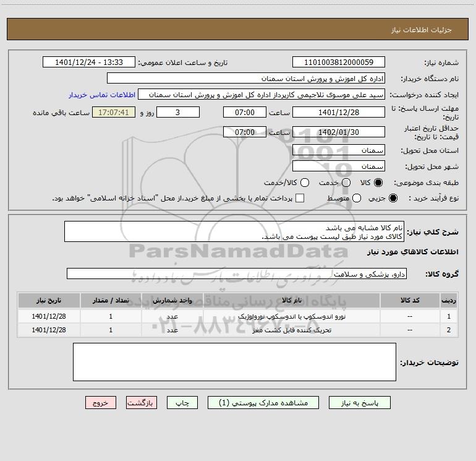Click the remaining time 17:07:41 field

coord(114,112)
